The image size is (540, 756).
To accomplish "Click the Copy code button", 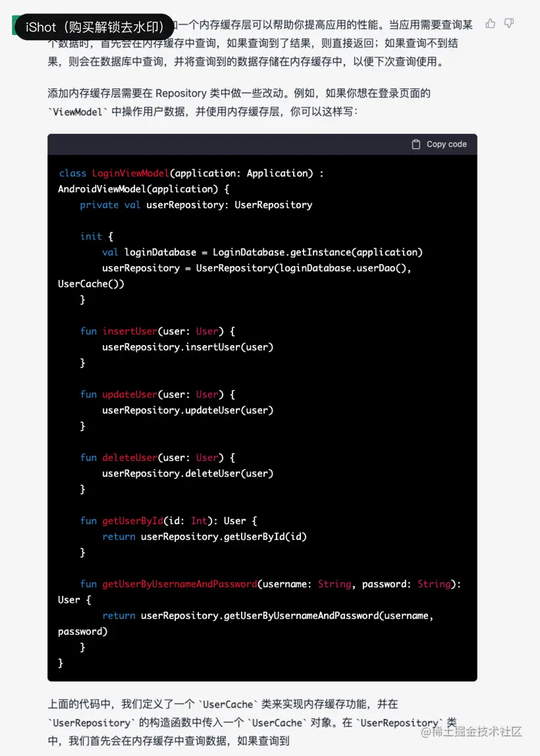I will tap(439, 144).
